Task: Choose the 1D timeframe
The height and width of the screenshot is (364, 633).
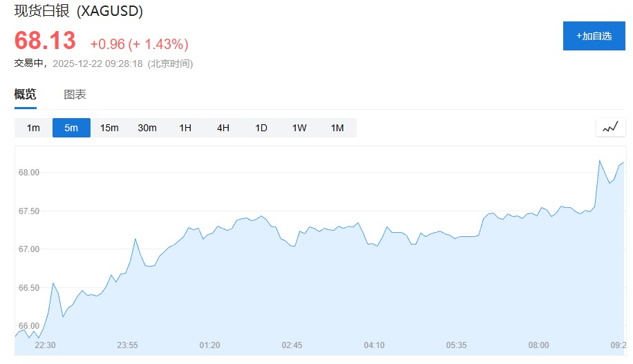Action: pyautogui.click(x=261, y=128)
